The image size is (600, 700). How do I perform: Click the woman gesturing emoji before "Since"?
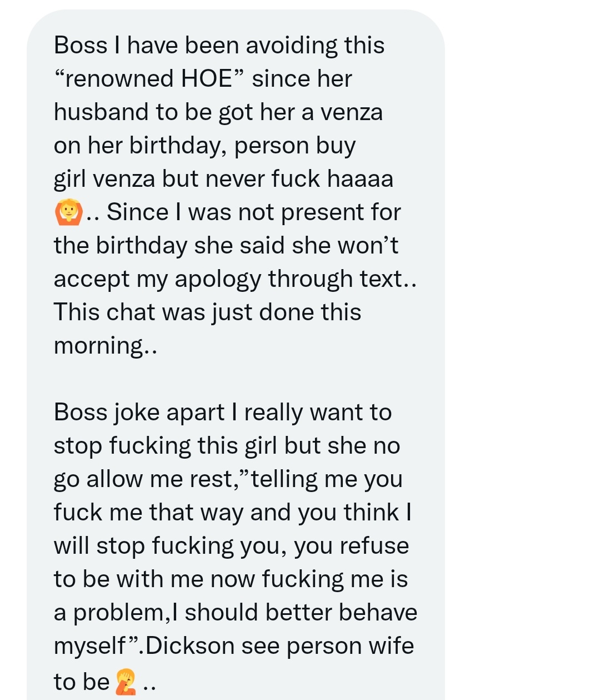68,212
